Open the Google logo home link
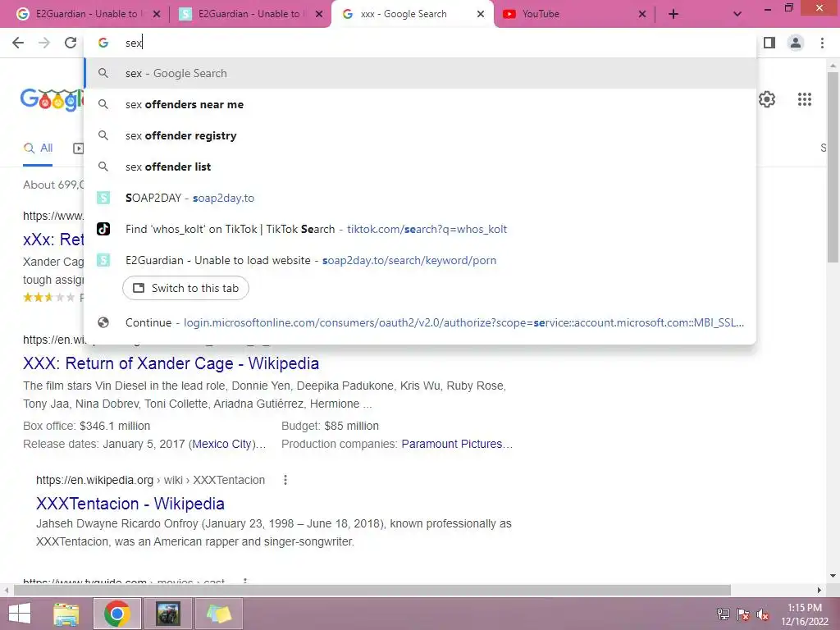This screenshot has width=840, height=630. point(52,99)
